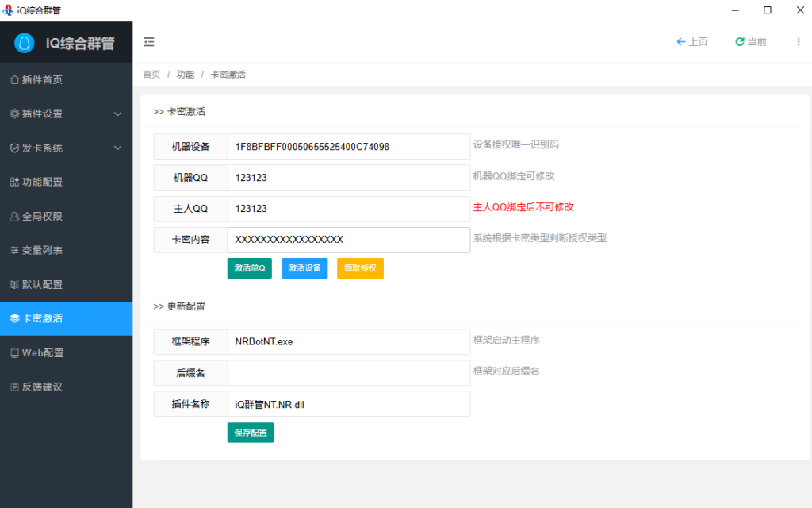Click the green 激活单Q button
This screenshot has width=812, height=508.
(250, 268)
